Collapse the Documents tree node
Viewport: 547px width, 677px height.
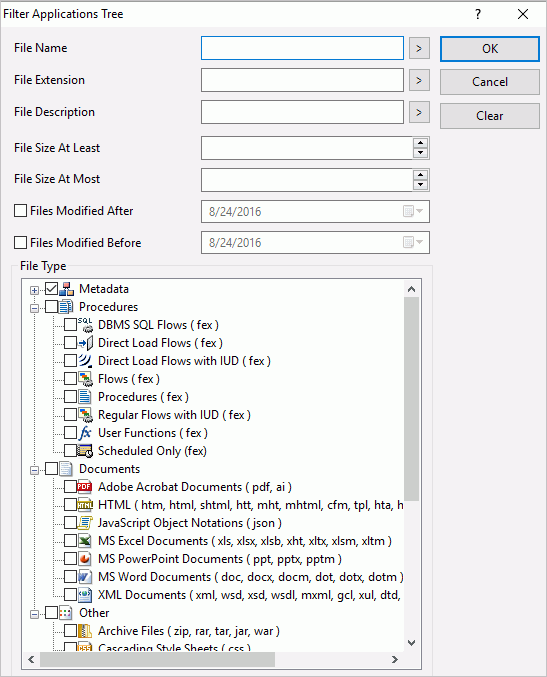[34, 470]
